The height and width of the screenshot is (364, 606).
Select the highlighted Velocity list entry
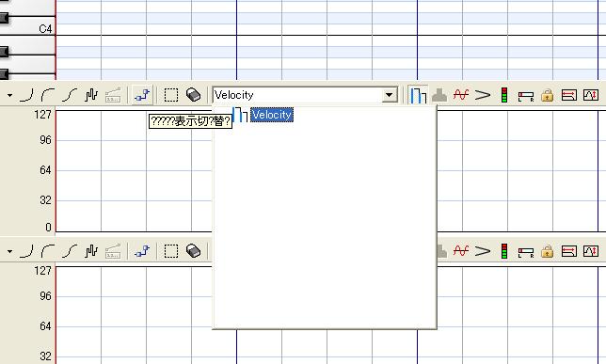(x=272, y=115)
